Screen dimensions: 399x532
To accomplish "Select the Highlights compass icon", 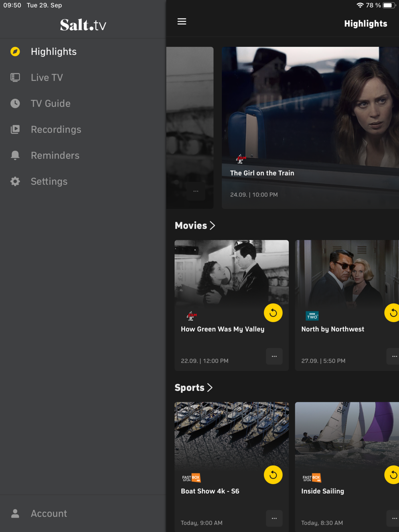I will [x=15, y=51].
